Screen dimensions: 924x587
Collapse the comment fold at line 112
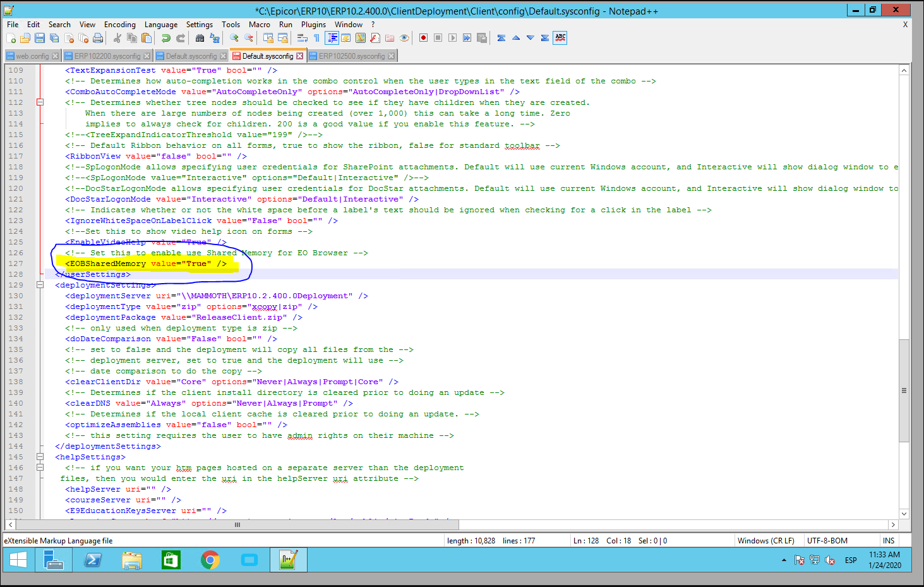(40, 102)
